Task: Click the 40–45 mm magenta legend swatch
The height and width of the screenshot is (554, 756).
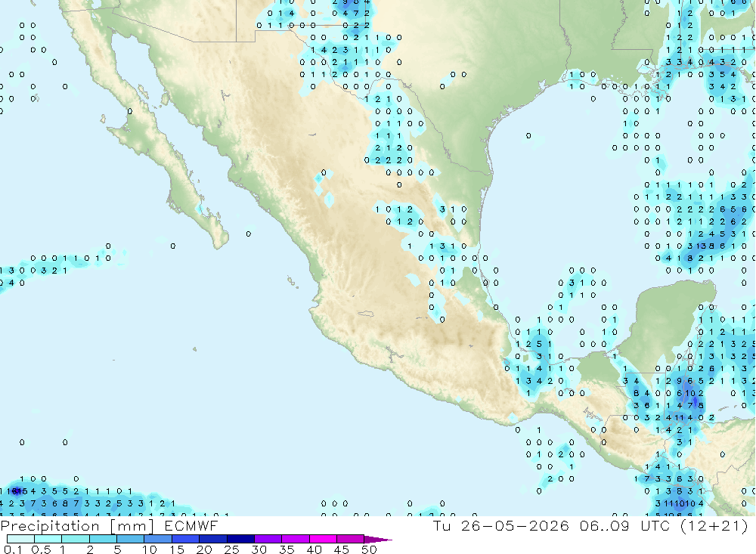Action: coord(323,539)
